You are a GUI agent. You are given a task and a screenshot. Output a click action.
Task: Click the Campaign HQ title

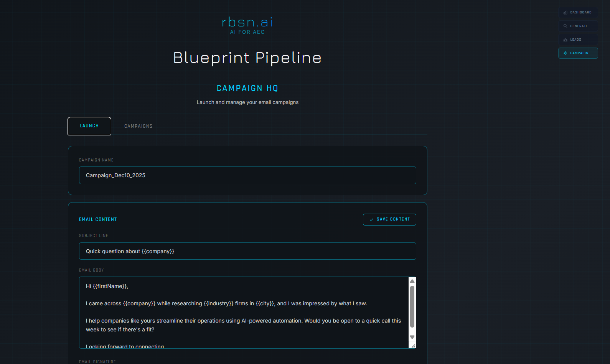coord(247,88)
